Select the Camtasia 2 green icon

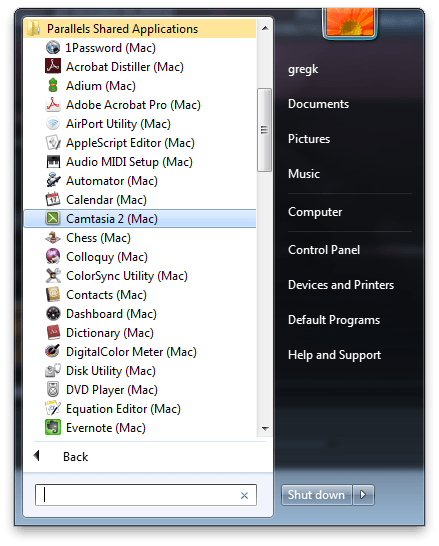(x=53, y=218)
